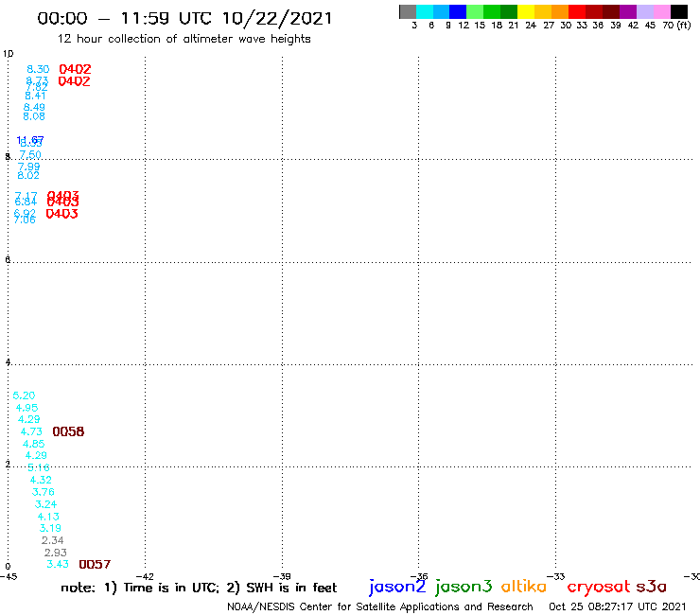Click the wave height value 3.43
Screen dimensions: 700x615
click(x=58, y=565)
